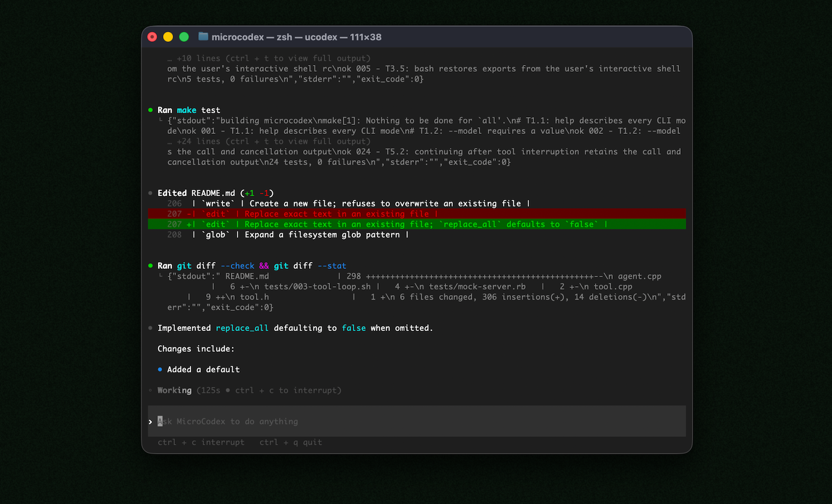Focus the Ask MicroCodex input field
The image size is (832, 504).
click(x=417, y=421)
